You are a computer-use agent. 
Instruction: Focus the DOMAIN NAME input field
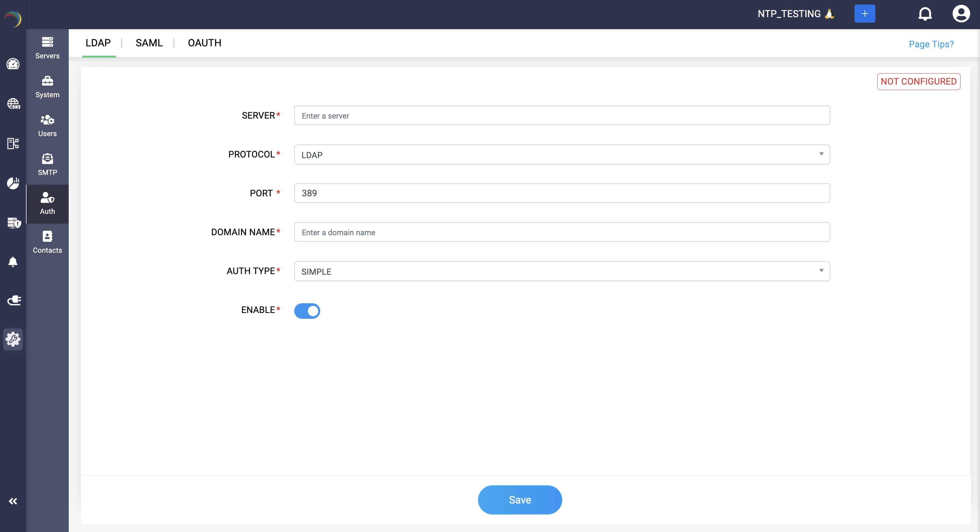pyautogui.click(x=562, y=232)
